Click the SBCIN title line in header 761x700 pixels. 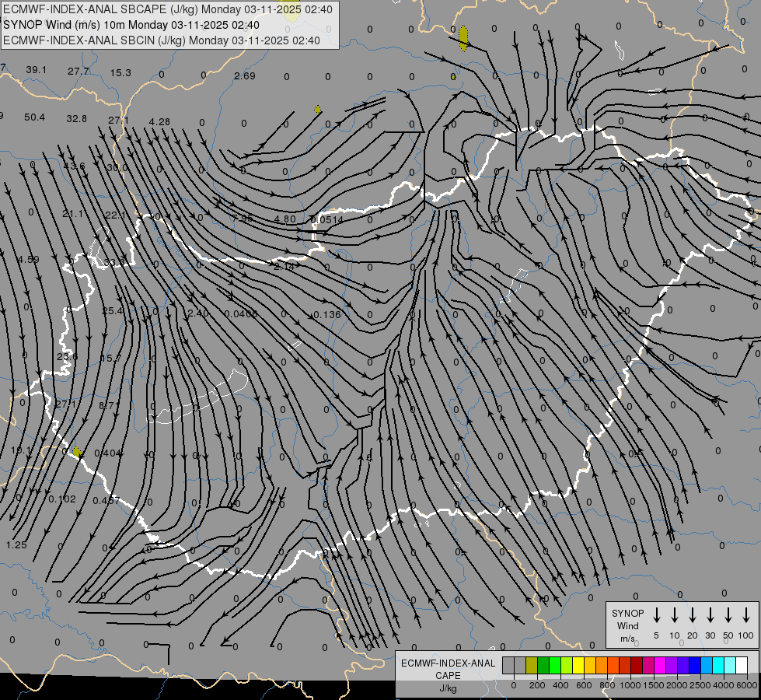tap(162, 40)
